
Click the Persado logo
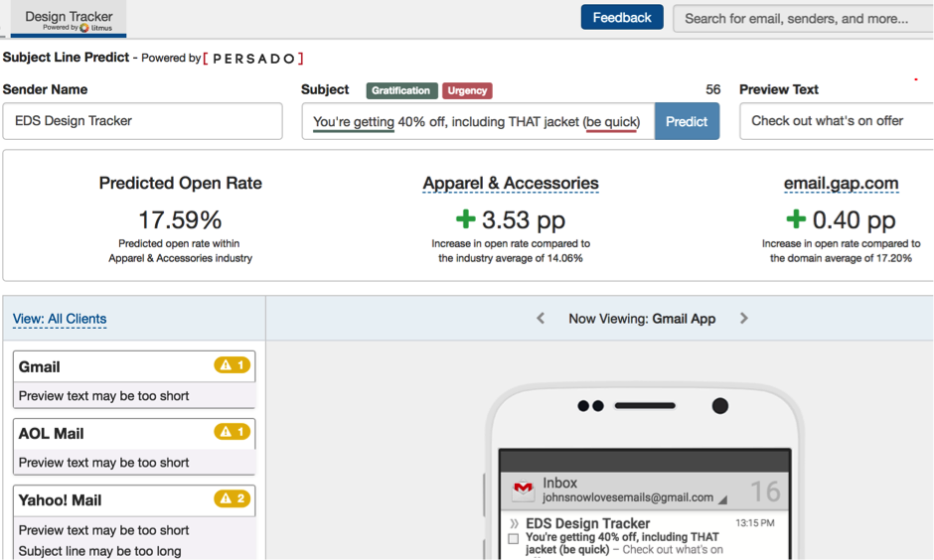click(x=253, y=59)
